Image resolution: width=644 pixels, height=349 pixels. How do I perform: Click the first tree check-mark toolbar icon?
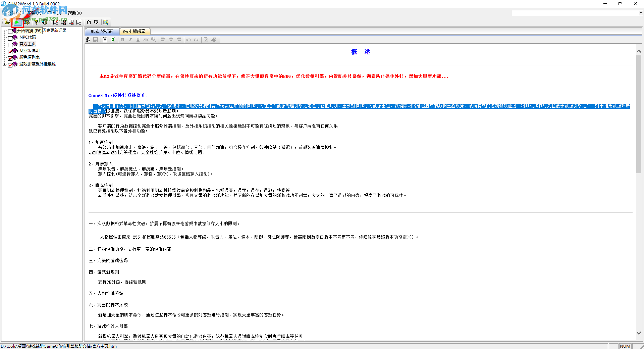coord(55,22)
